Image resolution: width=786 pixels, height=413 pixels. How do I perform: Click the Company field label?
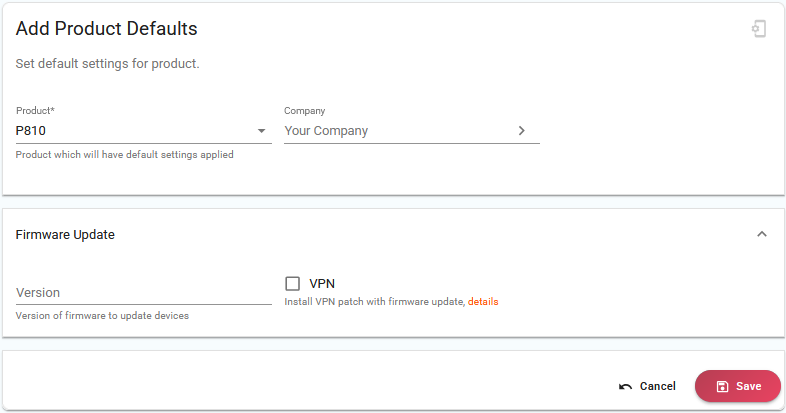click(x=304, y=111)
